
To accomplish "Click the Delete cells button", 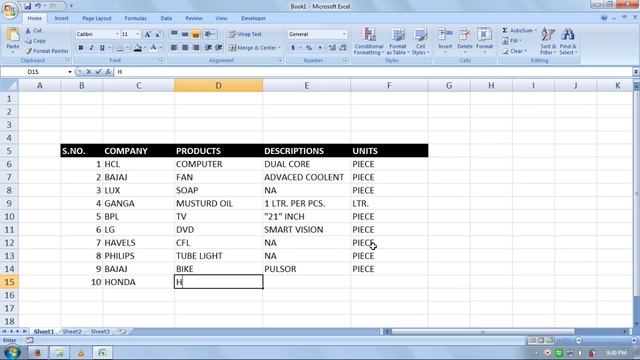I will click(464, 41).
